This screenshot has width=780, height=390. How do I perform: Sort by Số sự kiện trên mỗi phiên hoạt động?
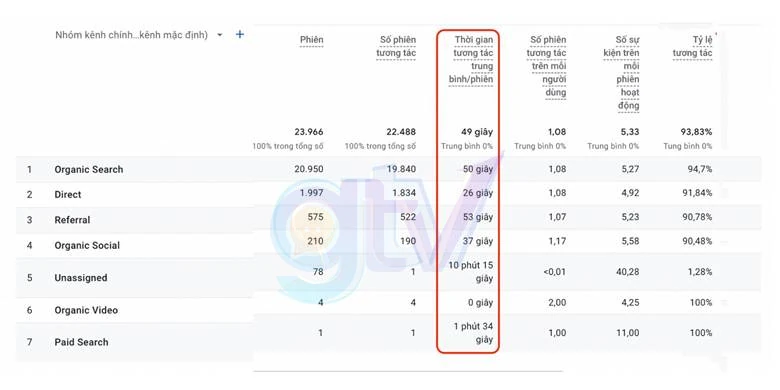coord(621,73)
